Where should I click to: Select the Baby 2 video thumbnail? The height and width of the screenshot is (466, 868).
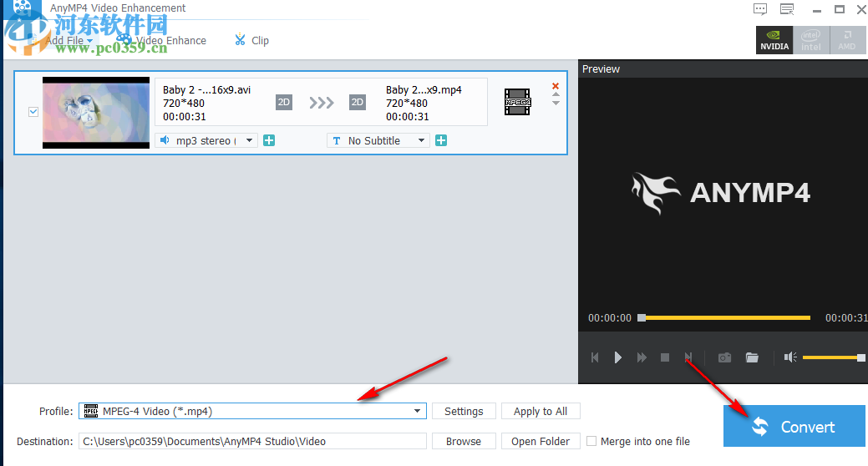96,113
